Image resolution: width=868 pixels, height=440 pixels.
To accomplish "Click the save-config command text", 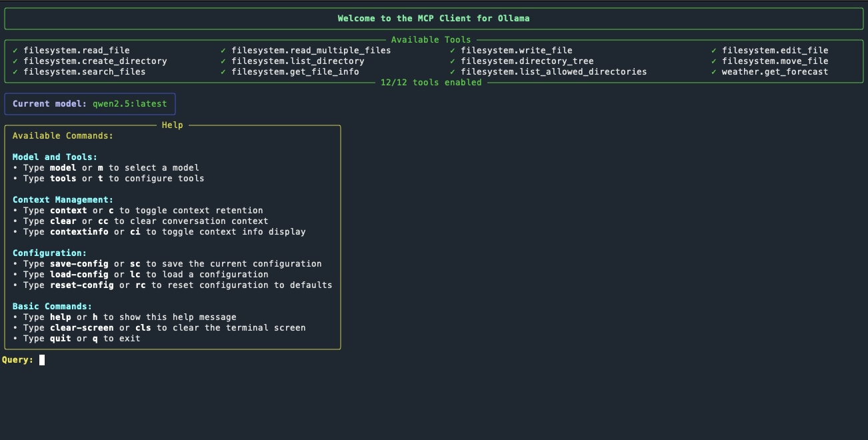I will click(x=79, y=264).
